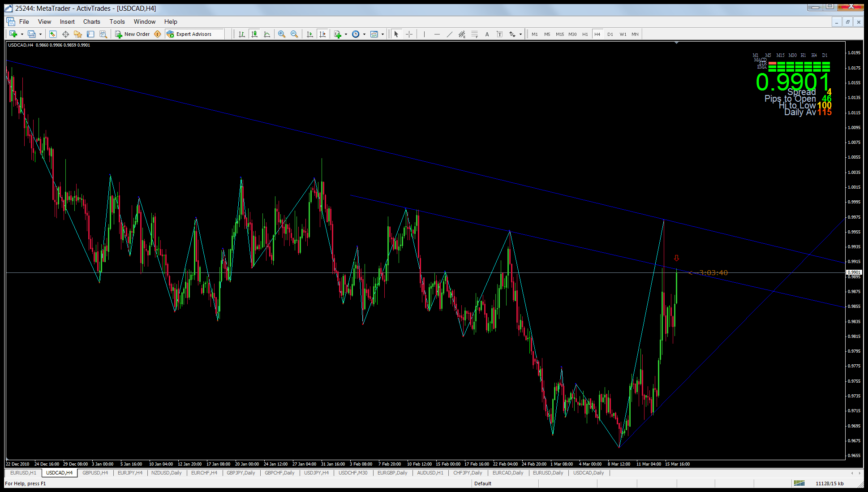
Task: Select the Draw Text (A) tool
Action: point(487,34)
